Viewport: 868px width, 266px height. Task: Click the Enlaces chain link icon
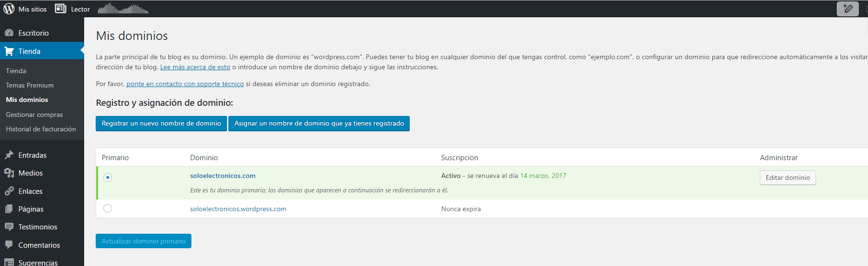click(x=9, y=191)
